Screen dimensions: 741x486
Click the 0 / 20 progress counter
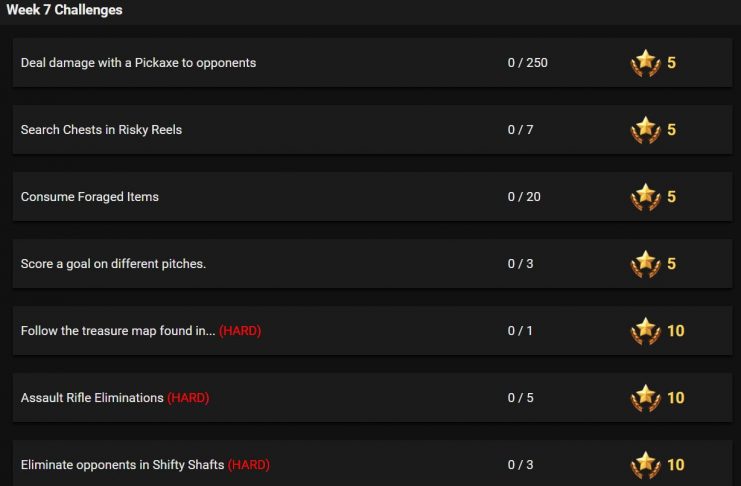pos(524,197)
